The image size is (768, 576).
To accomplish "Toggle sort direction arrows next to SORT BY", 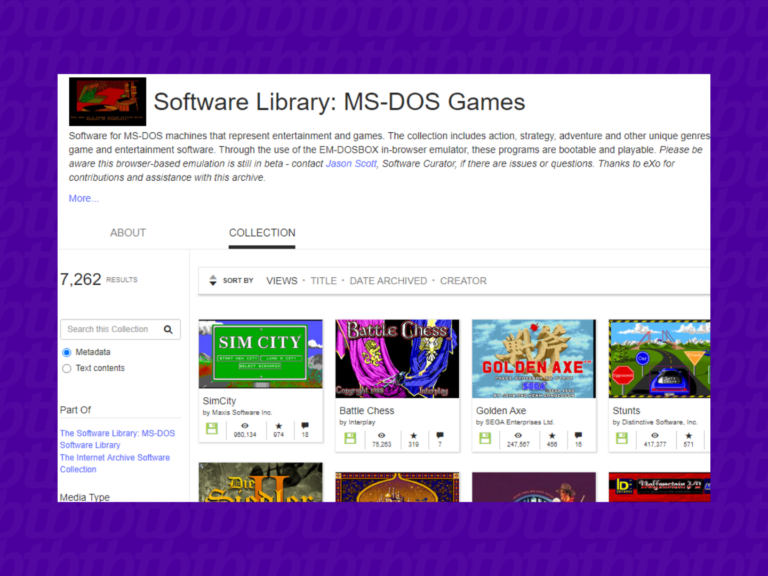I will pos(213,281).
